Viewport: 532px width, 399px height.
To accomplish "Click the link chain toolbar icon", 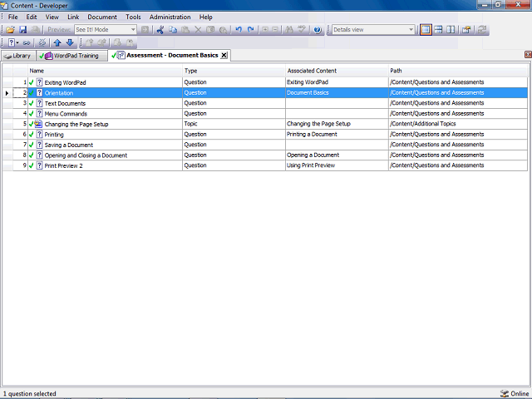I will click(27, 42).
